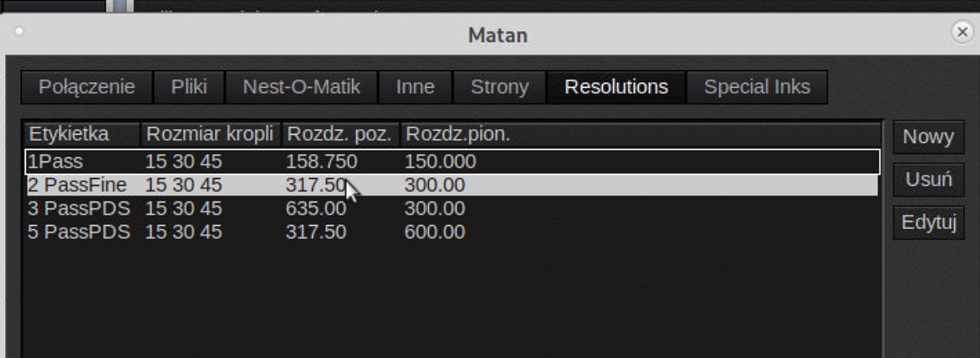Select the Inne tab
The image size is (980, 358).
coord(414,87)
